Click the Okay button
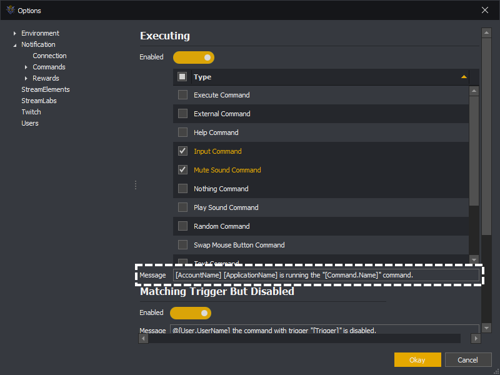500x375 pixels. 417,360
